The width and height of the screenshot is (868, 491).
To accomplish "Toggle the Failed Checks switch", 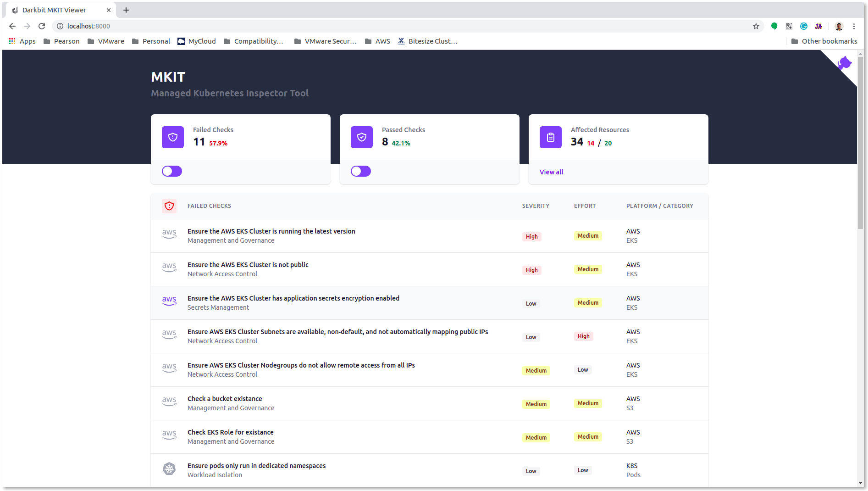I will click(x=172, y=171).
